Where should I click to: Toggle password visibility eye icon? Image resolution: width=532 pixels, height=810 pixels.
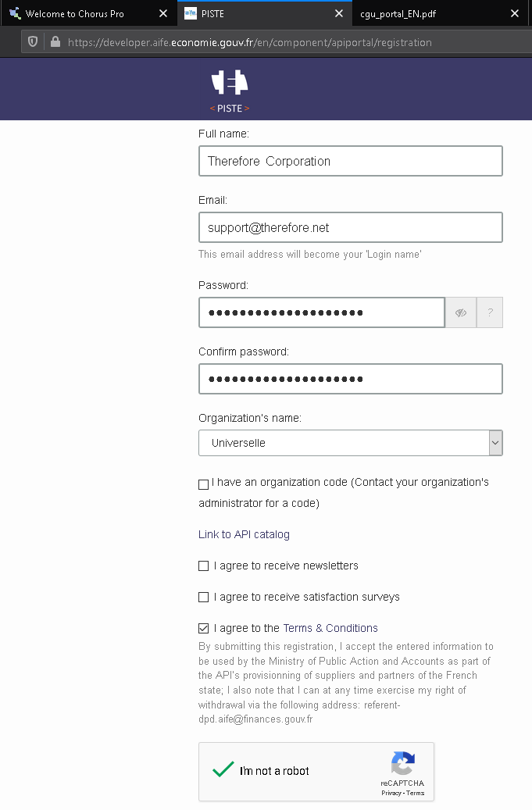461,312
